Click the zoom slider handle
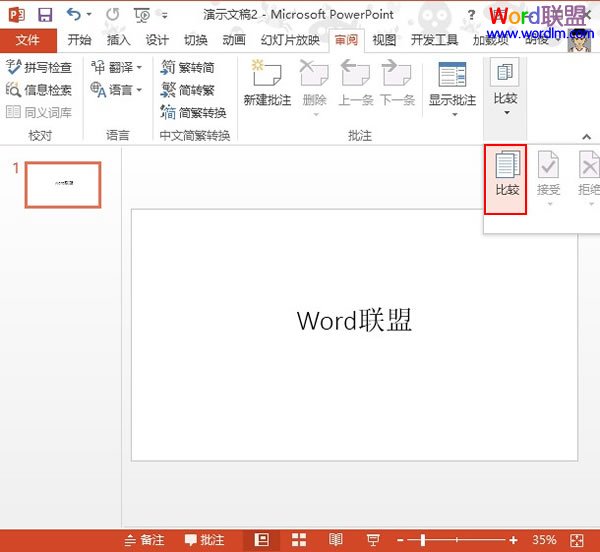 click(x=423, y=540)
